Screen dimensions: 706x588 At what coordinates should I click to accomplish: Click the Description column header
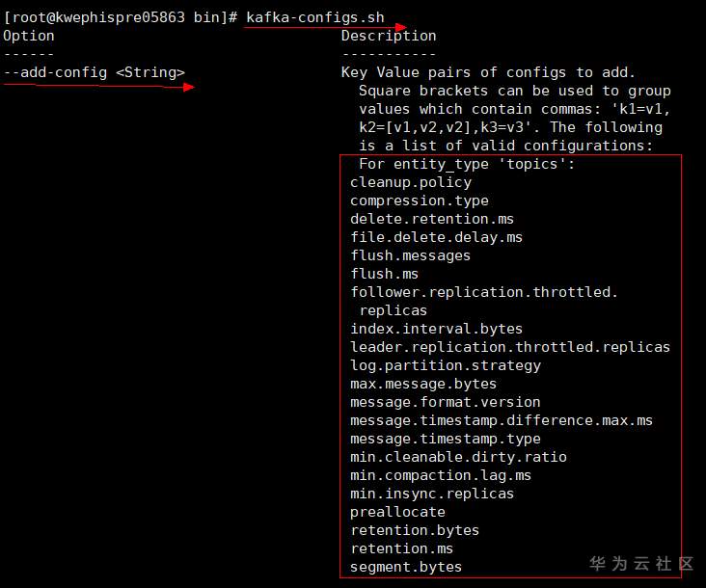tap(389, 36)
